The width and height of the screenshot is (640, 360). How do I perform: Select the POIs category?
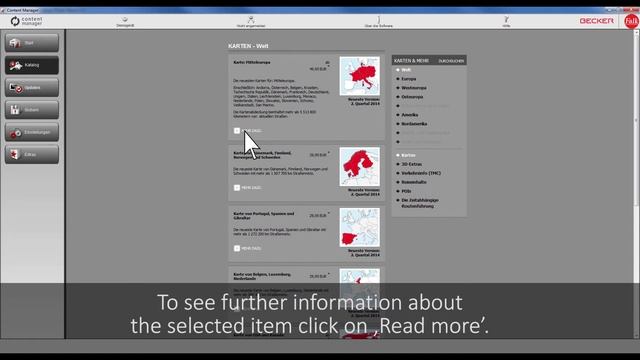406,191
